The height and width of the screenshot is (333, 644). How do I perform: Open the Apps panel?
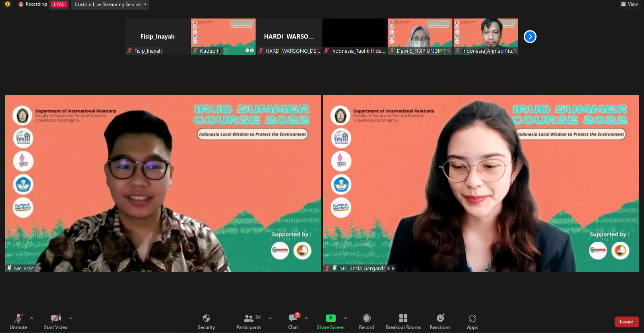pyautogui.click(x=472, y=319)
